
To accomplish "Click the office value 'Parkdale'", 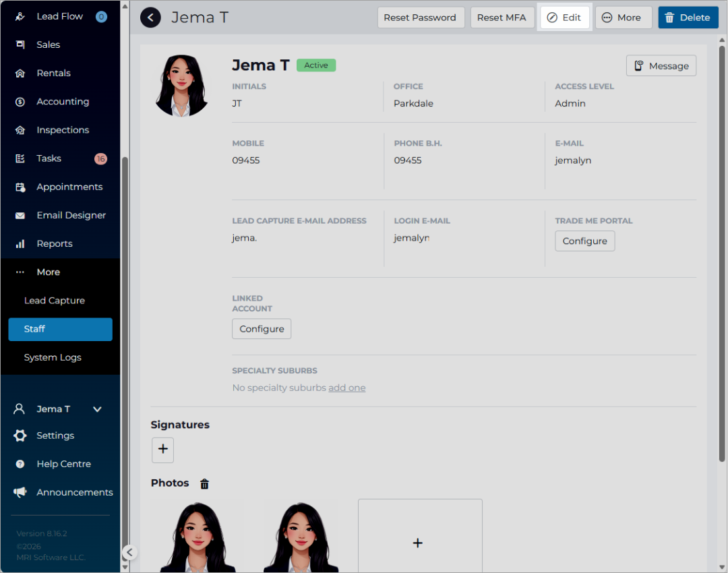I will point(413,104).
